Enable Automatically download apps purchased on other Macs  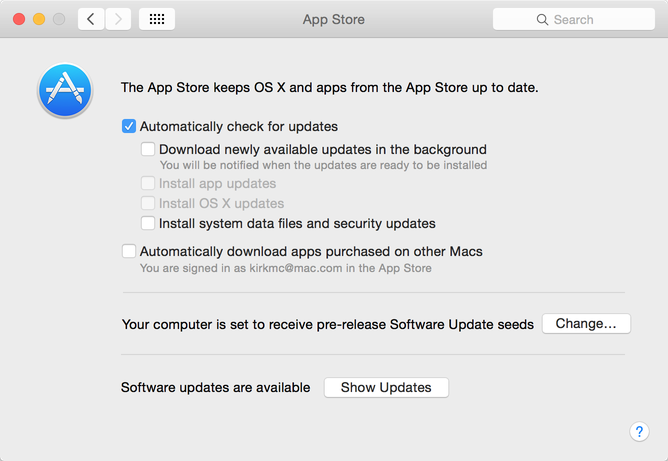tap(129, 251)
